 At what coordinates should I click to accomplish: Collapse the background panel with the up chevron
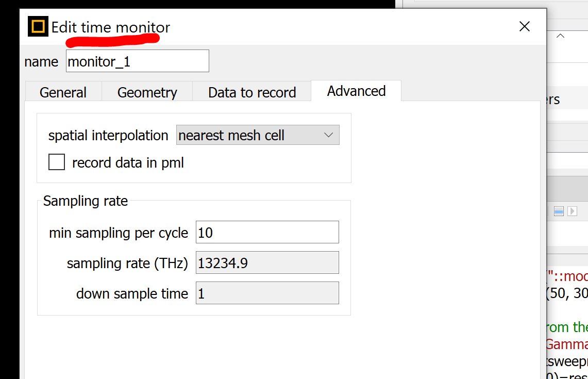tap(560, 36)
